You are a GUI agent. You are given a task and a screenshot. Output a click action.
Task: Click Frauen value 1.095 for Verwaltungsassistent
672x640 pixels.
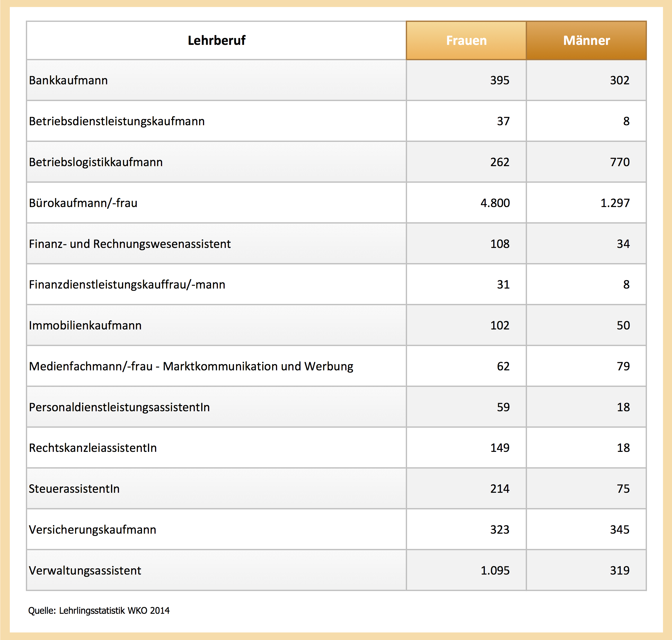tap(495, 570)
